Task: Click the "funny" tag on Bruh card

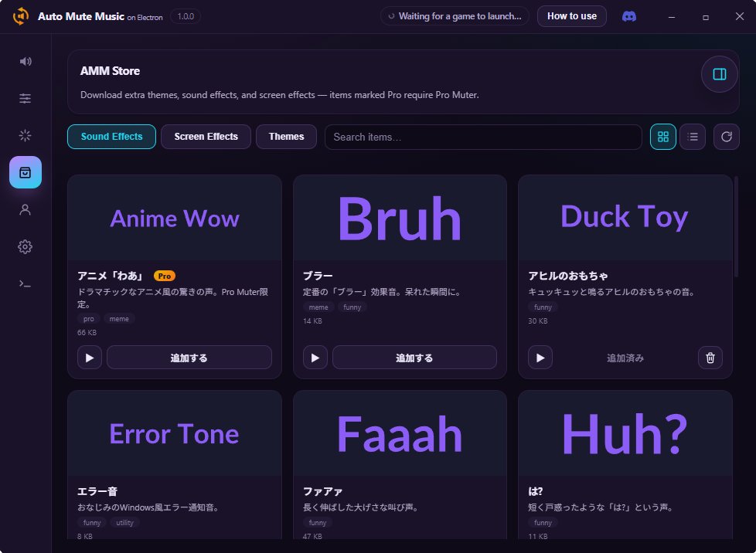Action: point(352,307)
